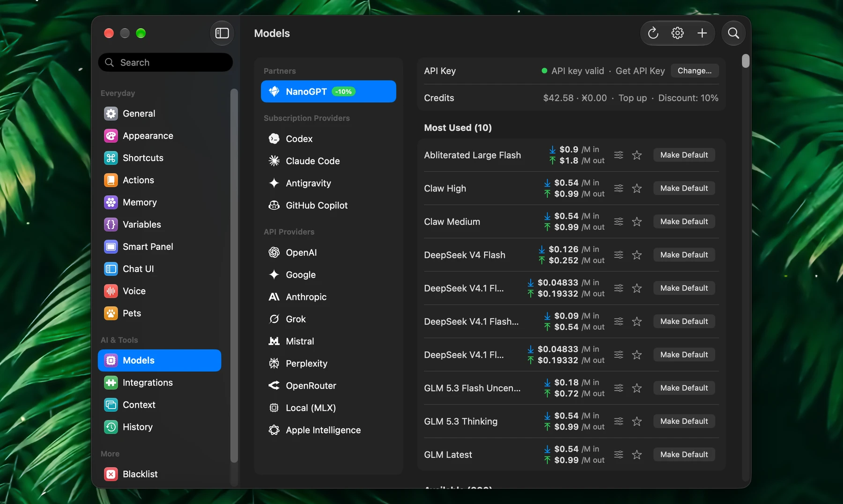Click the Change... API key button
This screenshot has width=843, height=504.
(695, 71)
